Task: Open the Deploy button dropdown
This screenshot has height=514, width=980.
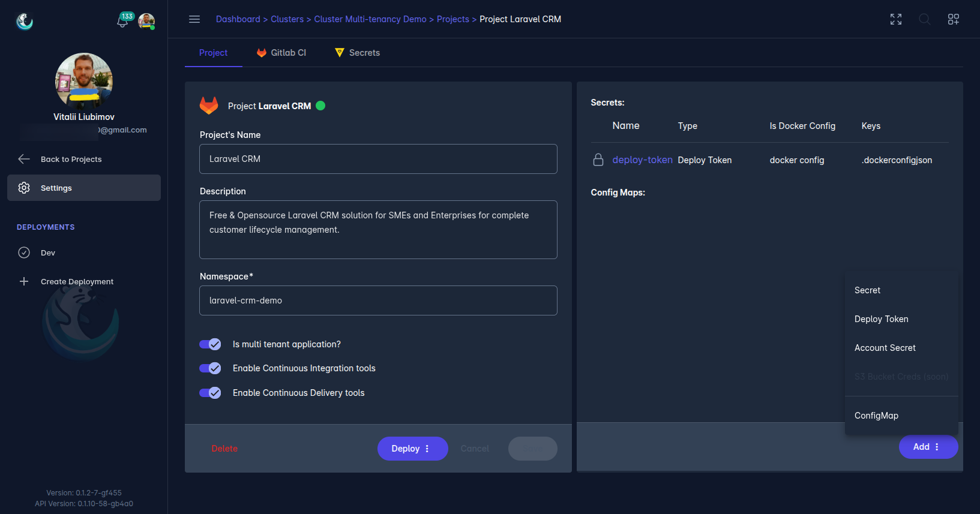Action: point(413,449)
